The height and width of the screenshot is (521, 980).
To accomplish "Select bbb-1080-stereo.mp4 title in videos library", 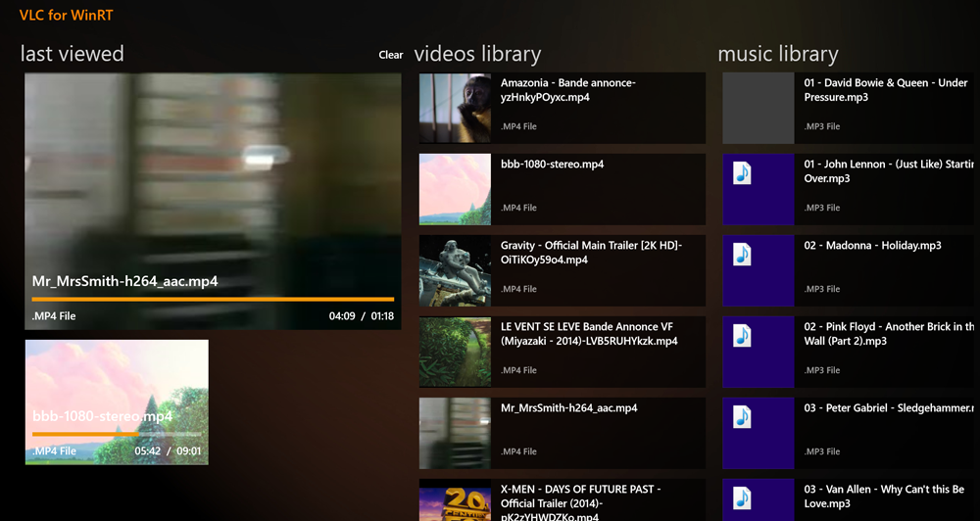I will pyautogui.click(x=552, y=165).
